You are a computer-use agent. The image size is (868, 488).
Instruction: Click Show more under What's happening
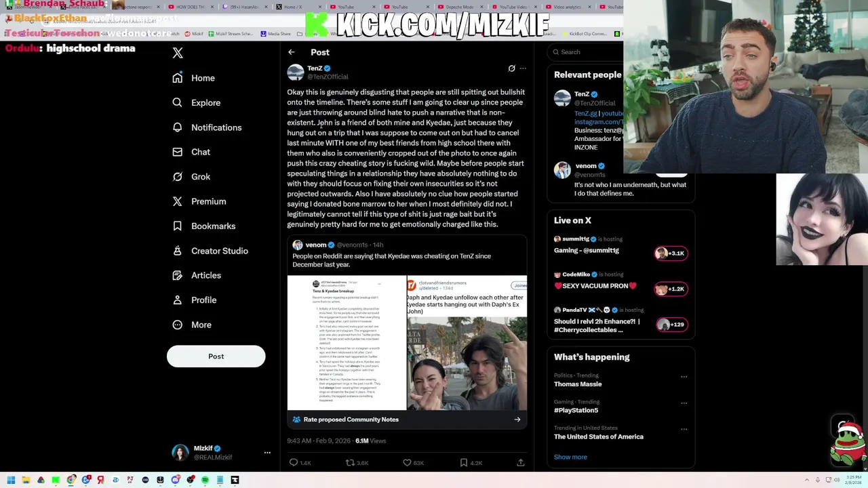coord(570,457)
